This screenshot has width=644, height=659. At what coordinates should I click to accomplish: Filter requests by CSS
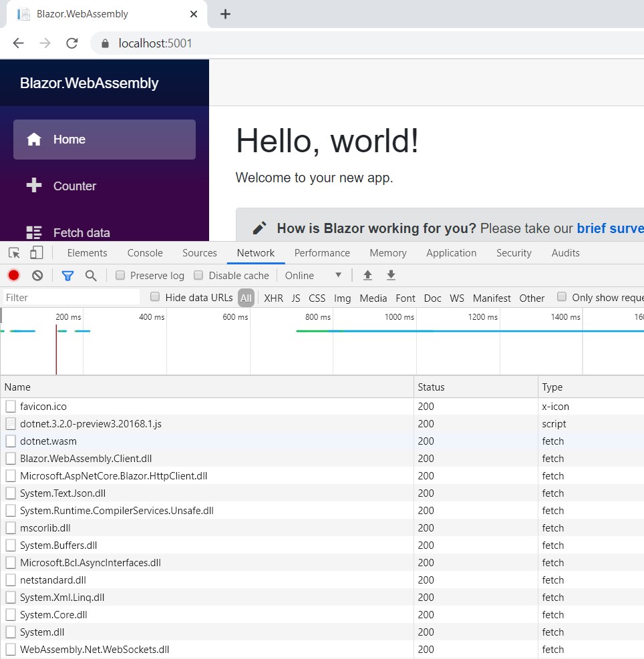[317, 298]
